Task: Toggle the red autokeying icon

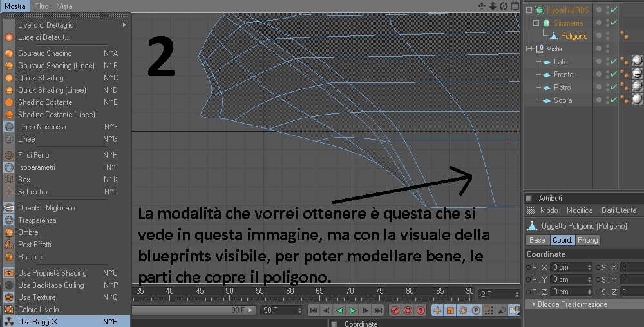Action: (x=408, y=310)
